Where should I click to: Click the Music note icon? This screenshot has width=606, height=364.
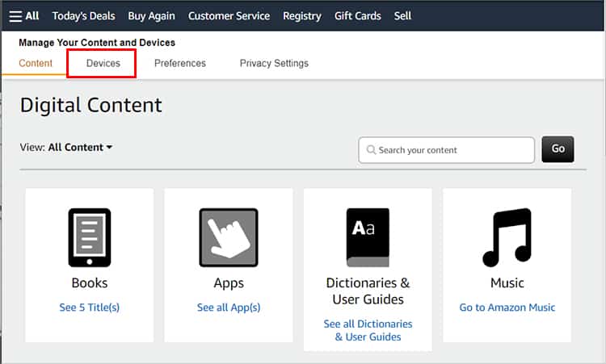pyautogui.click(x=507, y=238)
